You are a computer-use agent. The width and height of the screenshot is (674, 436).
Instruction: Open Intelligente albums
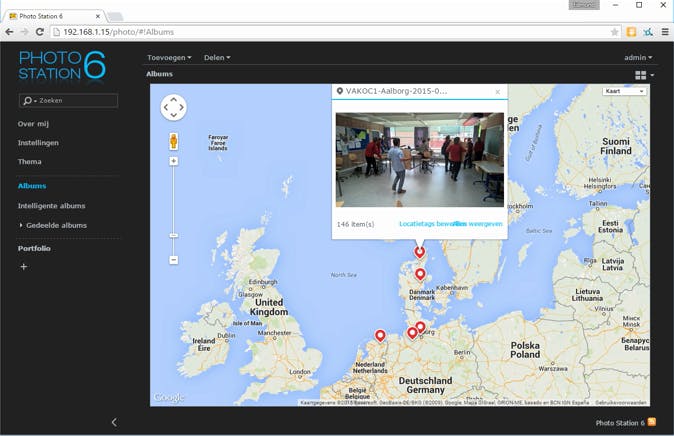[x=51, y=206]
